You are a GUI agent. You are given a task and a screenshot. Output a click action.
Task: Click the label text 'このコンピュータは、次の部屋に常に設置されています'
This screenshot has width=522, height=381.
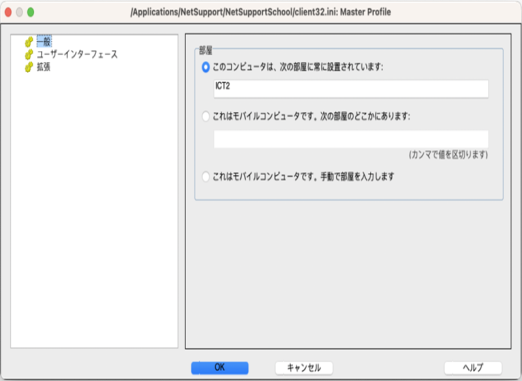pyautogui.click(x=298, y=67)
